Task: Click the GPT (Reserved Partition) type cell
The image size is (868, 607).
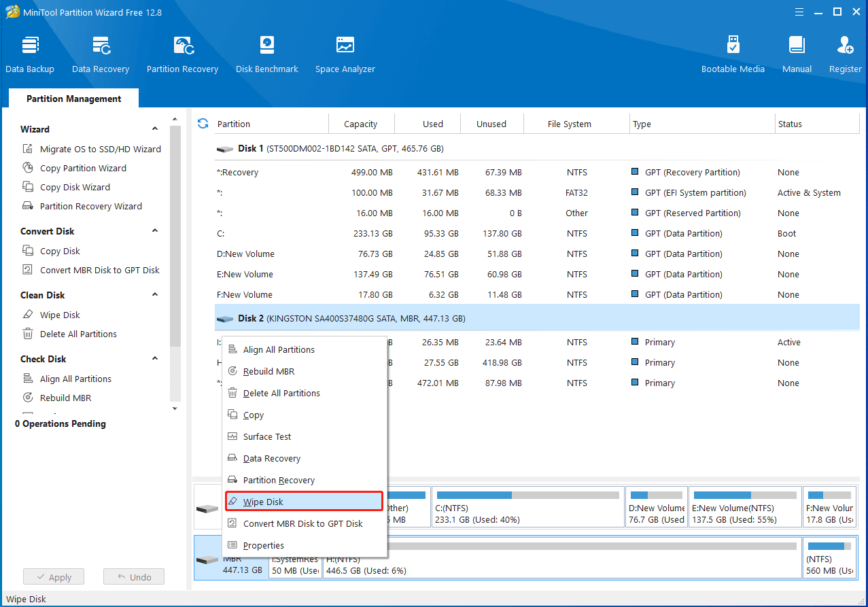Action: [x=693, y=213]
